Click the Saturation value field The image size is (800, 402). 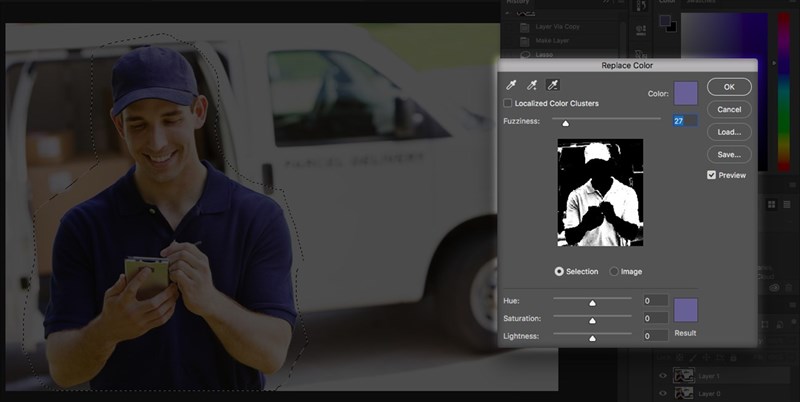(x=656, y=318)
